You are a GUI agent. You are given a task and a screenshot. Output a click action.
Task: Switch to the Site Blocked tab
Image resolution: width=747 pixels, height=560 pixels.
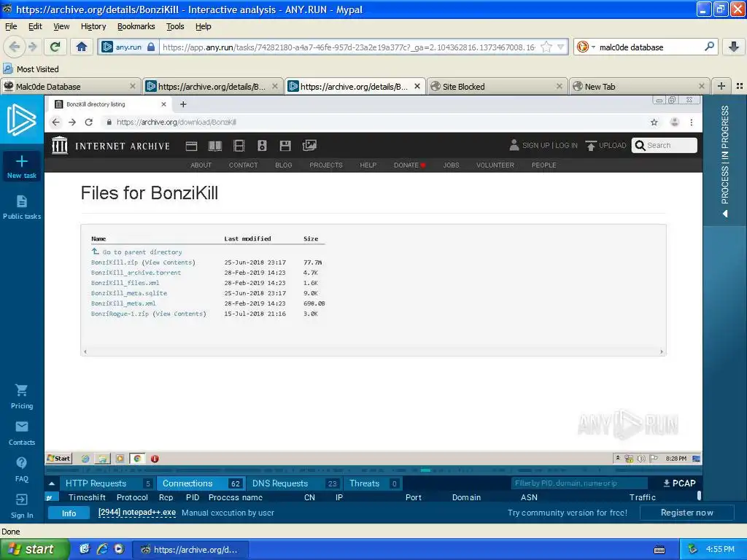click(498, 86)
